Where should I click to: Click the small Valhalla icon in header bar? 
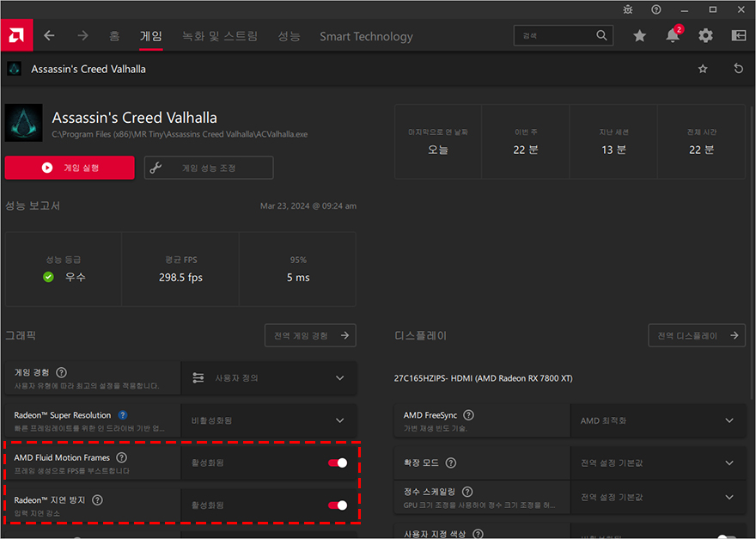[x=14, y=69]
